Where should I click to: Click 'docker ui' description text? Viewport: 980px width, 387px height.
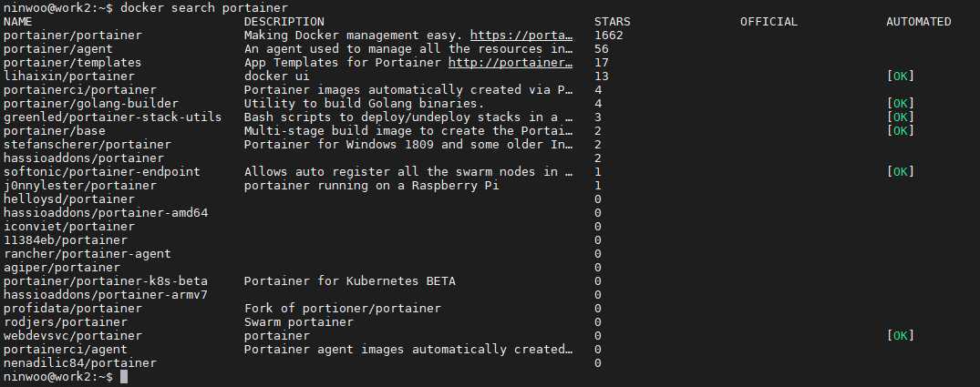tap(277, 76)
